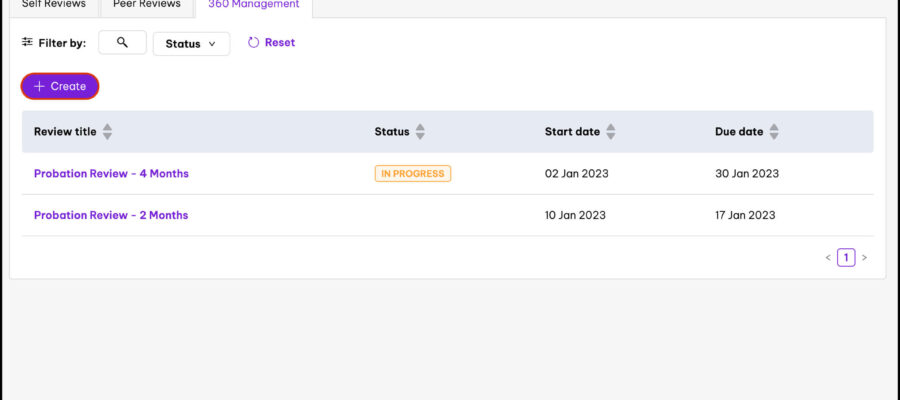Expand the Status filter dropdown
The width and height of the screenshot is (900, 400).
(191, 44)
